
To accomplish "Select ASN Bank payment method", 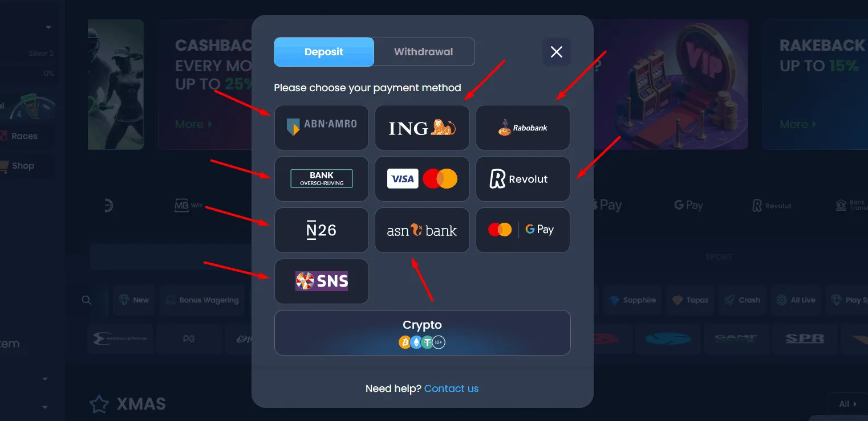I will point(422,230).
